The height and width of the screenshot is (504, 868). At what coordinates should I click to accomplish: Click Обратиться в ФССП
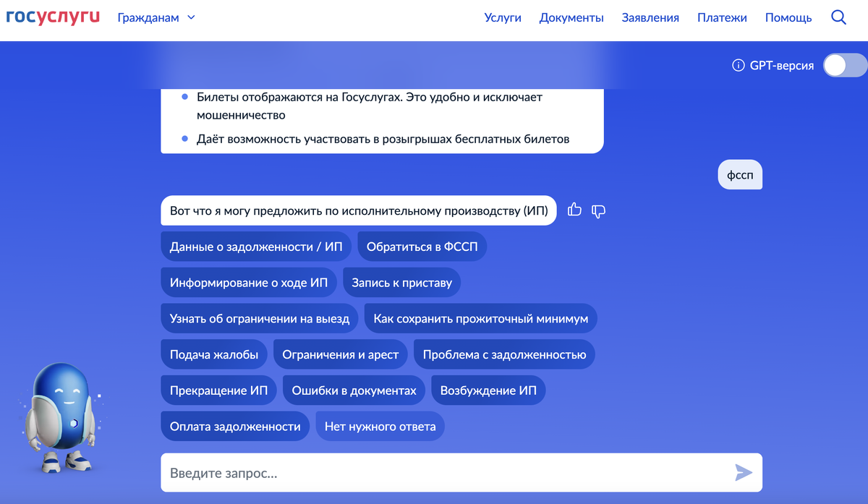click(x=422, y=246)
